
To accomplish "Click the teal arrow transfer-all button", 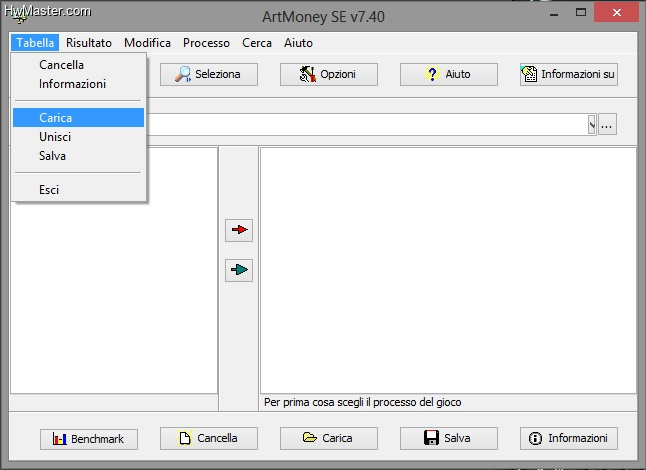I will pyautogui.click(x=239, y=270).
